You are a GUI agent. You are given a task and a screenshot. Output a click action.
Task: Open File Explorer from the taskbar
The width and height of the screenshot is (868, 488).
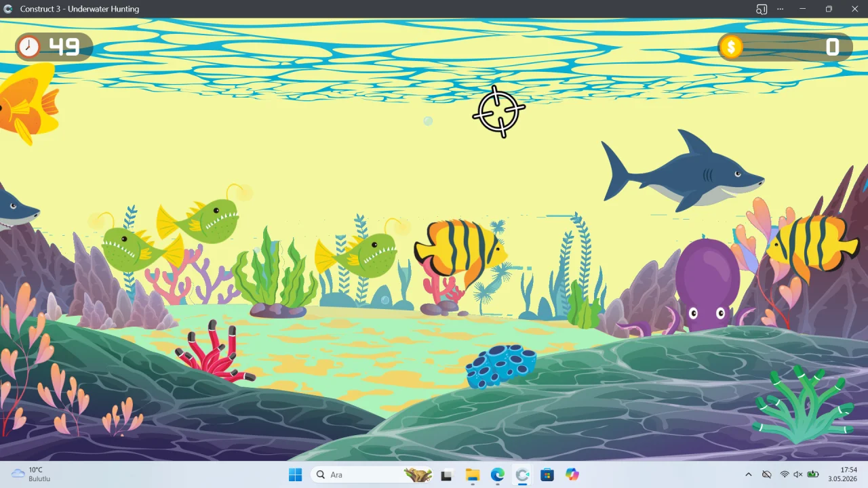tap(473, 474)
